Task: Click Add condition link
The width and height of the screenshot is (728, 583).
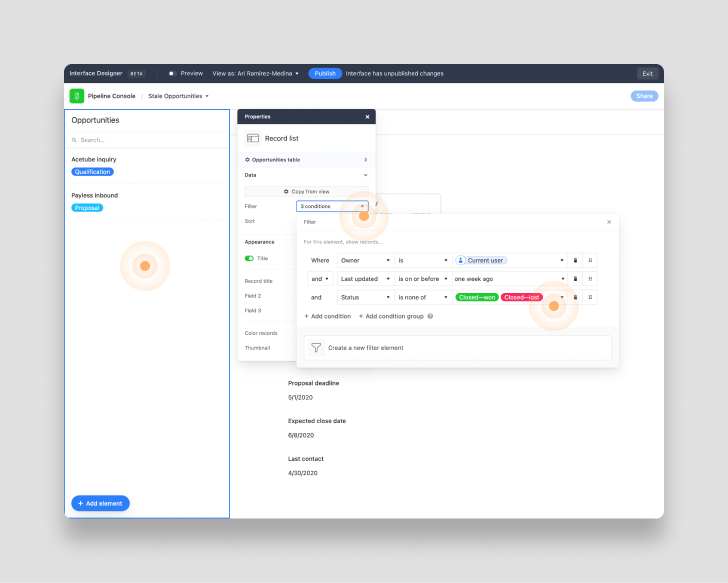Action: [327, 316]
